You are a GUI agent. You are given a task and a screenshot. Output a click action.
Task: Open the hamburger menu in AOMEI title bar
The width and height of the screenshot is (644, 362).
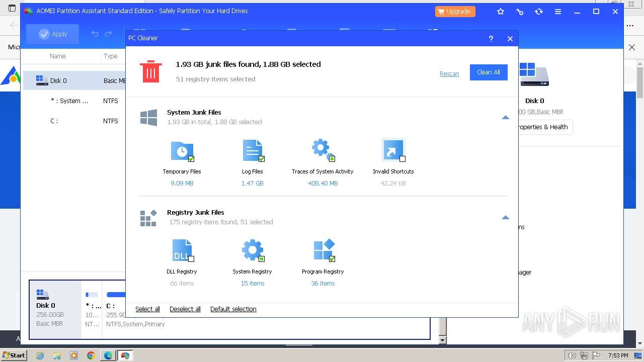coord(558,12)
